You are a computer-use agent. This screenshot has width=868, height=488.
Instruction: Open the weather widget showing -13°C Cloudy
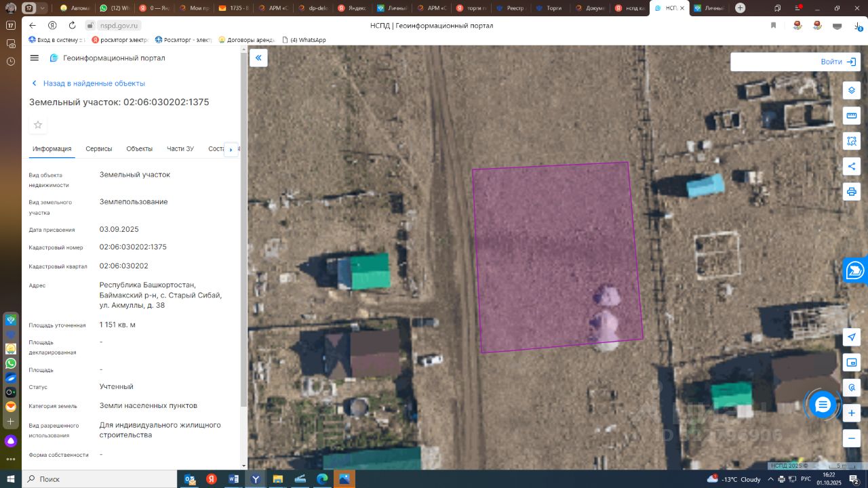tap(734, 479)
